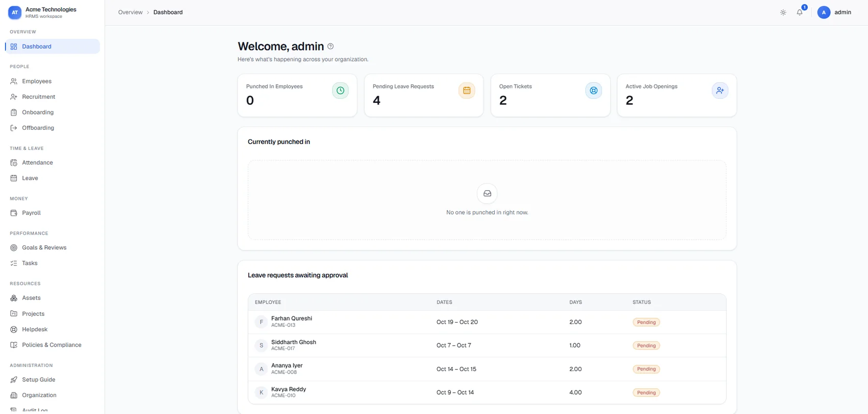Click Kavya Reddy leave request
Image resolution: width=868 pixels, height=414 pixels.
coord(487,393)
